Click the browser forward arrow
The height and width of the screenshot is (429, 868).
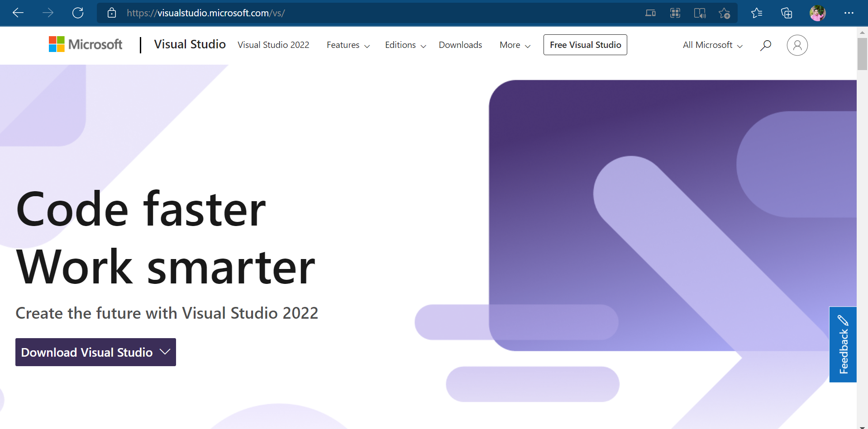coord(48,13)
